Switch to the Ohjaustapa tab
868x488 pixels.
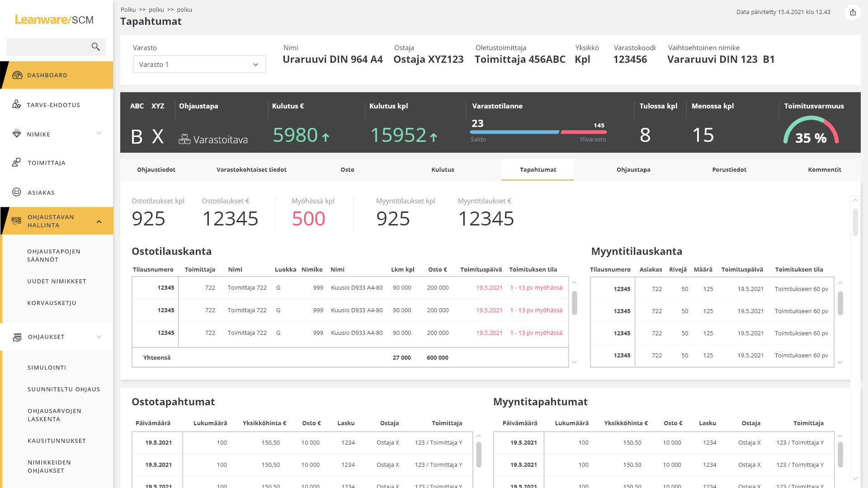coord(633,170)
